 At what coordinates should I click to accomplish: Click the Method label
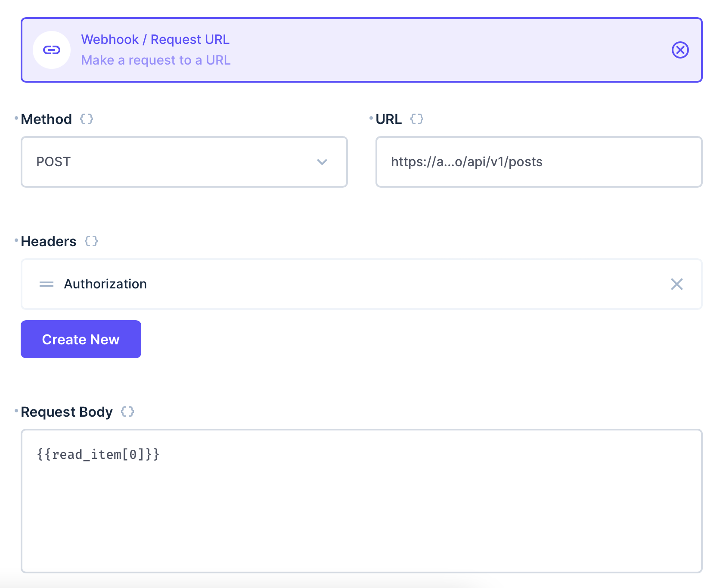pos(46,119)
